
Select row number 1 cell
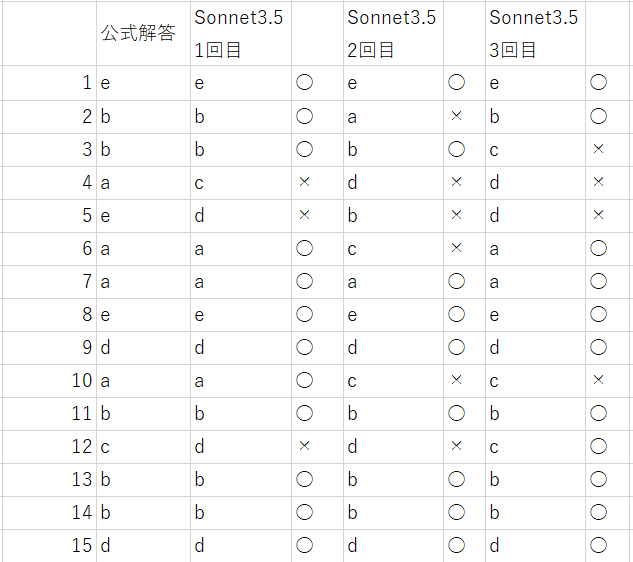[x=50, y=83]
